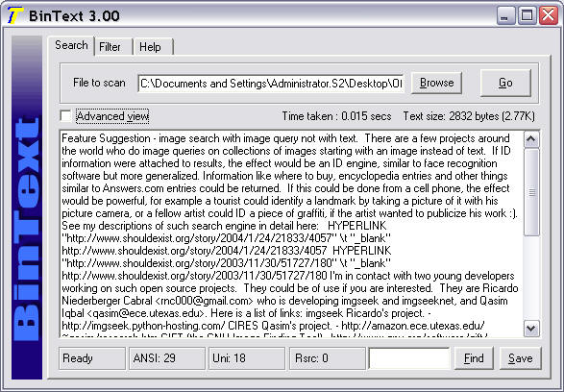The width and height of the screenshot is (564, 392).
Task: Click the rnc000@gmail.com text line
Action: coord(284,301)
